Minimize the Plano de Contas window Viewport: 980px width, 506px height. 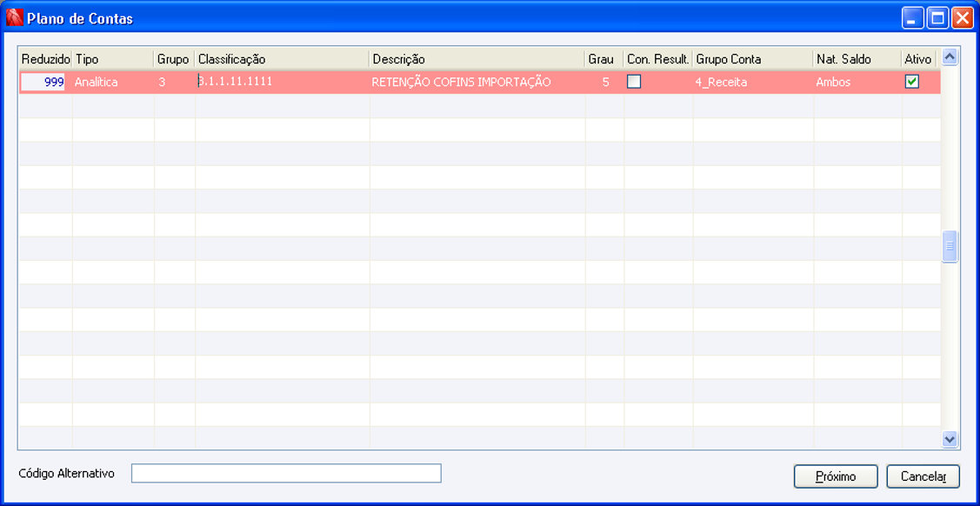tap(913, 18)
